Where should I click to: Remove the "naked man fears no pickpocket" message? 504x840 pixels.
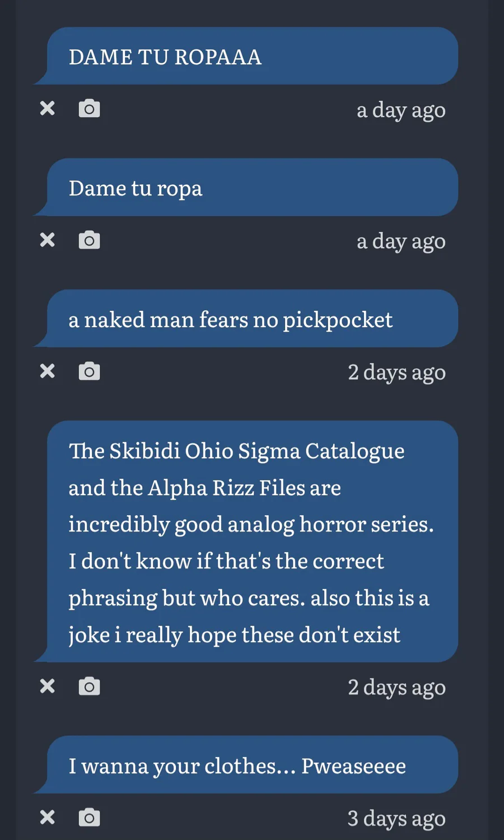pyautogui.click(x=48, y=371)
